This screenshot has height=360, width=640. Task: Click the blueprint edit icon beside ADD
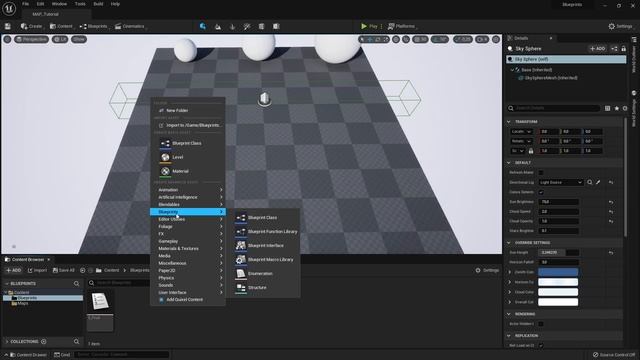[x=614, y=49]
